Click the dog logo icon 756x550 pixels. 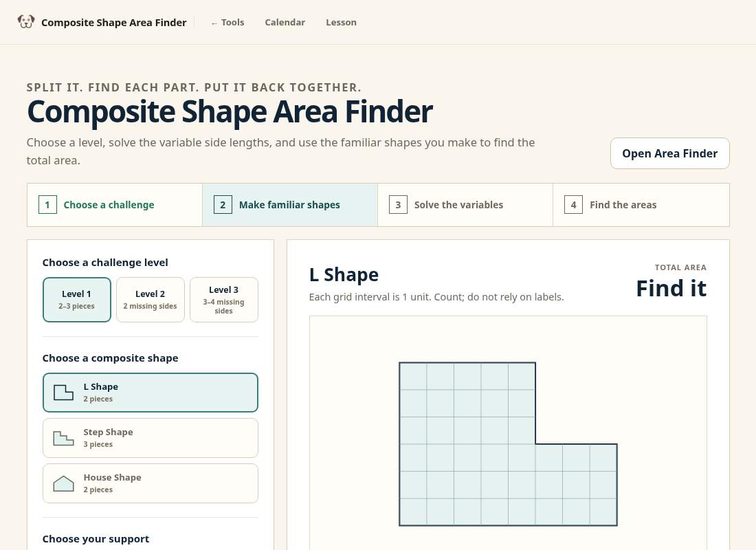(26, 22)
